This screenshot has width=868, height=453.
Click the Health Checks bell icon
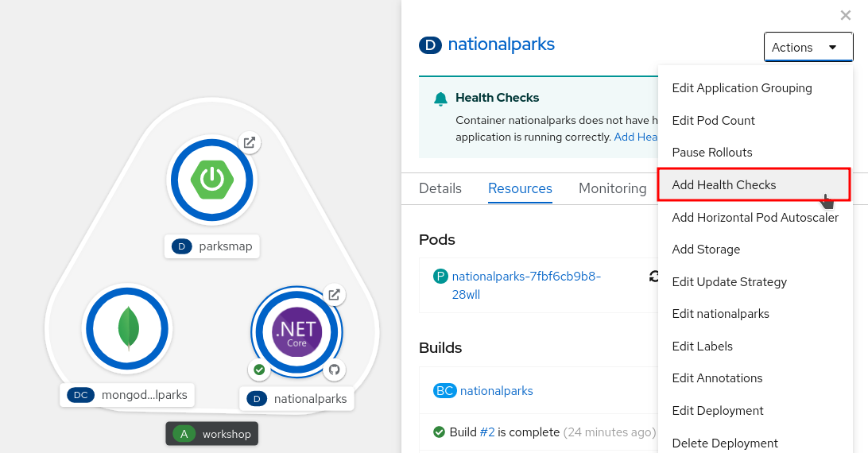[440, 99]
